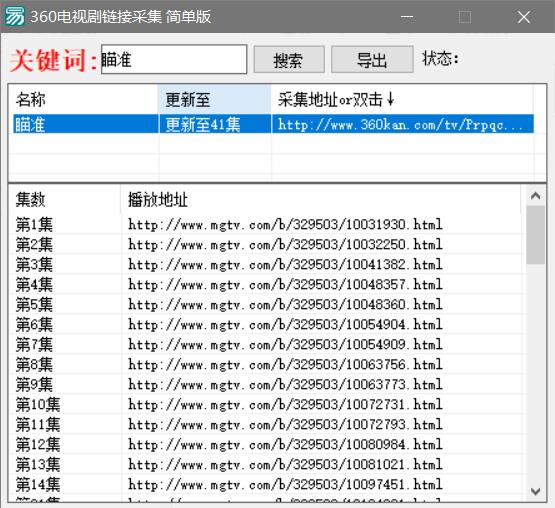This screenshot has width=555, height=508.
Task: Click the scroll up arrow of episode list
Action: tap(535, 196)
